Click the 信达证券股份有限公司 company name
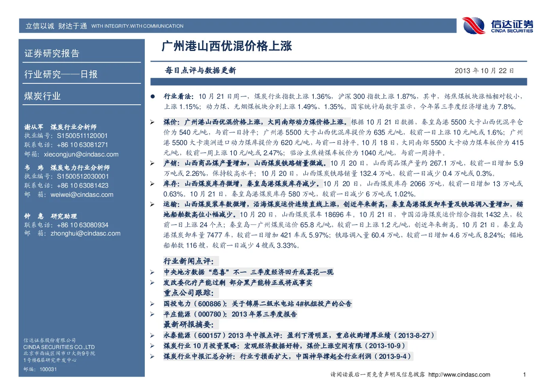The width and height of the screenshot is (555, 392). click(x=49, y=340)
